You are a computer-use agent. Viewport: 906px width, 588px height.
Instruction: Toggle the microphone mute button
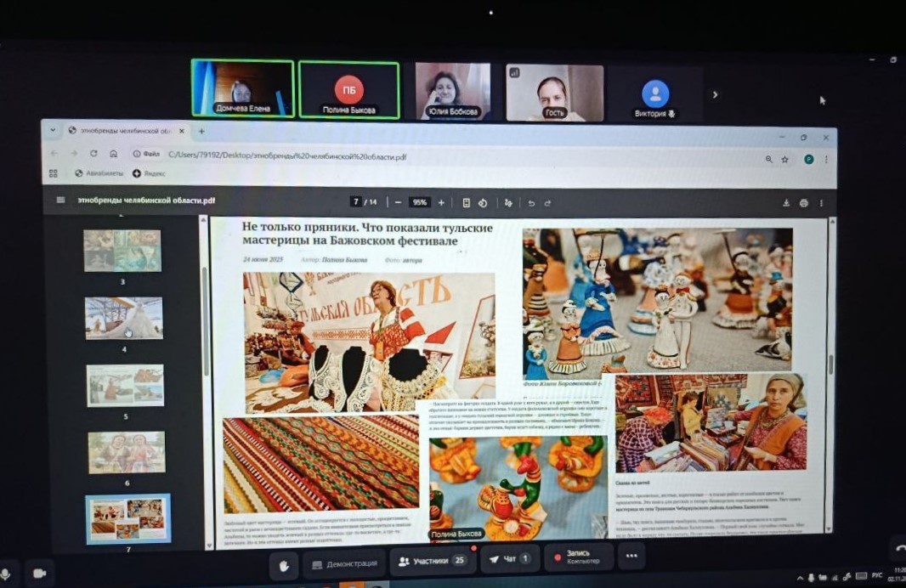click(x=6, y=574)
